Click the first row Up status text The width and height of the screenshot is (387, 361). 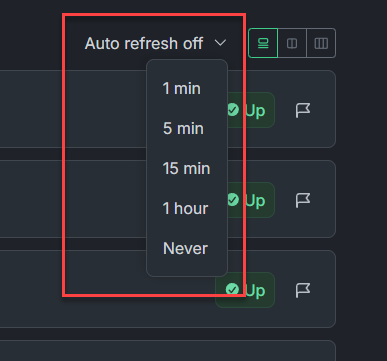point(255,111)
